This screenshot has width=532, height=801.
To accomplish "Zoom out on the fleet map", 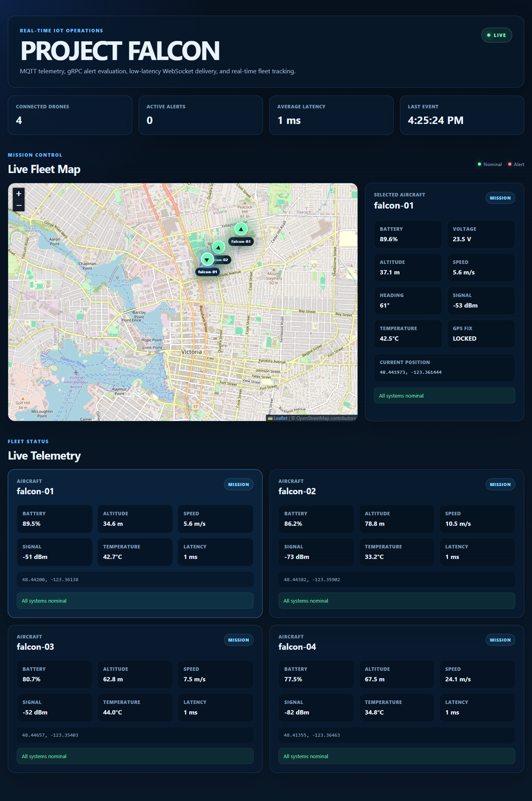I will pyautogui.click(x=18, y=205).
